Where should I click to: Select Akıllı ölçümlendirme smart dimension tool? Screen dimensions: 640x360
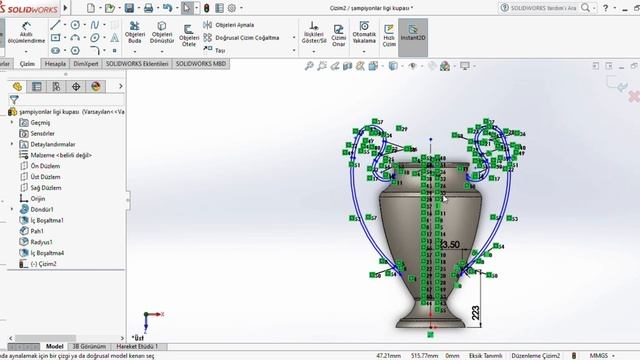click(26, 33)
